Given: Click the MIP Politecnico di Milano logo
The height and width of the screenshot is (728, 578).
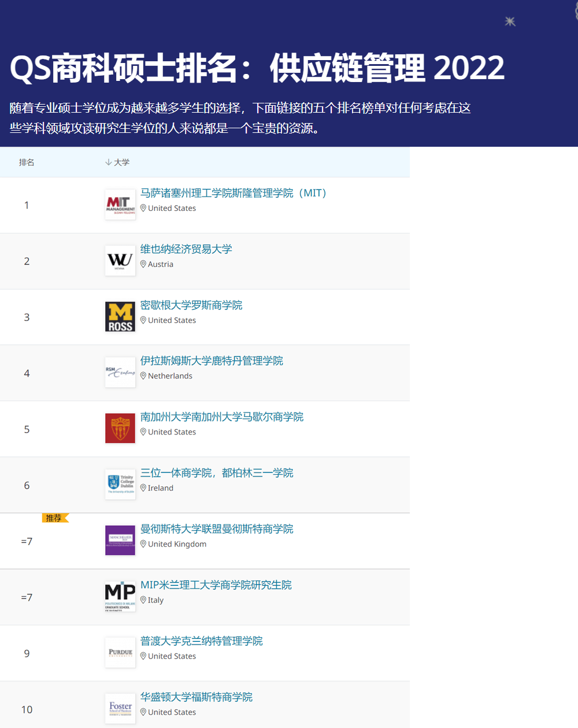Looking at the screenshot, I should click(x=120, y=596).
